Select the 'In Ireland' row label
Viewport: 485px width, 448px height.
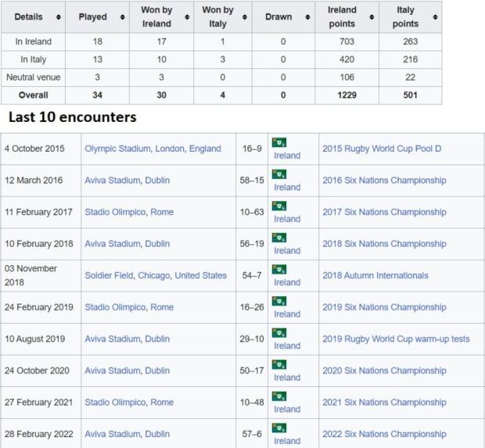click(x=34, y=41)
